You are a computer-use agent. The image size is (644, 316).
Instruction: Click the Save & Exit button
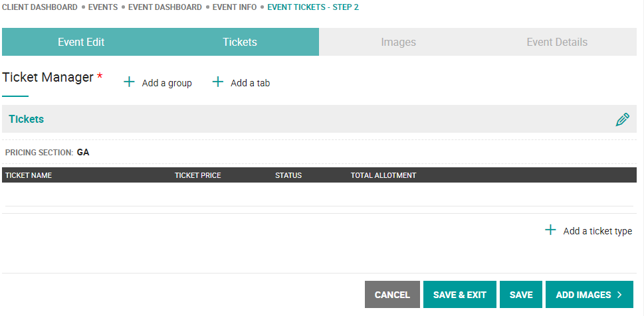460,295
